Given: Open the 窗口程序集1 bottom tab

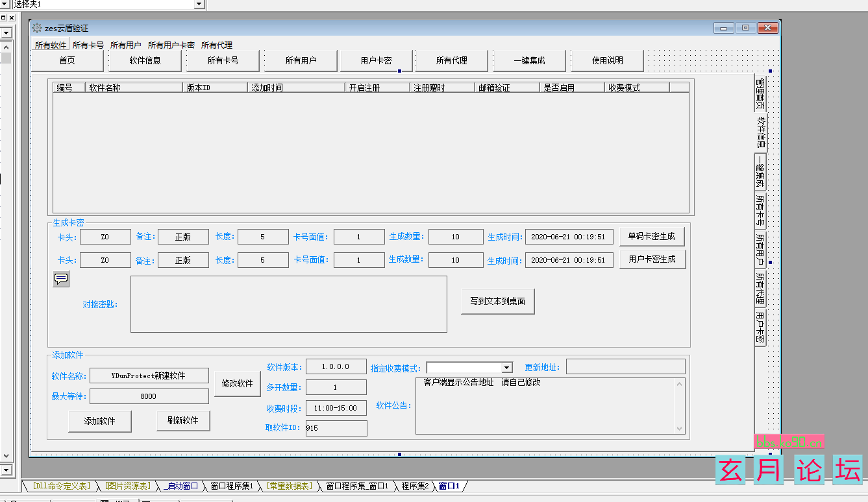Looking at the screenshot, I should [232, 486].
